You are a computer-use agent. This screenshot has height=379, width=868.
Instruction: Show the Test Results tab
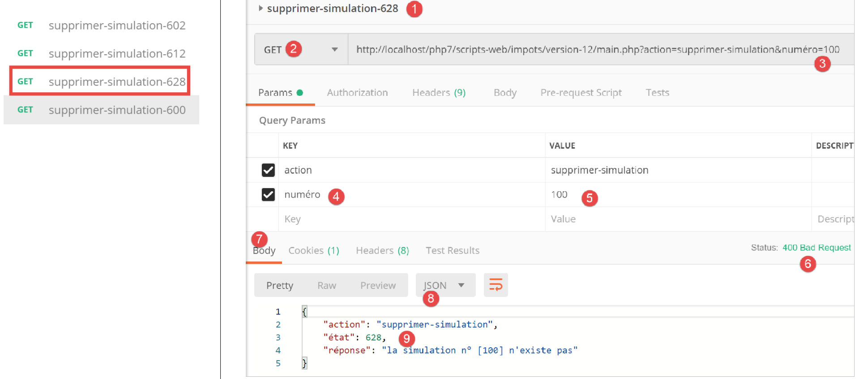[452, 250]
